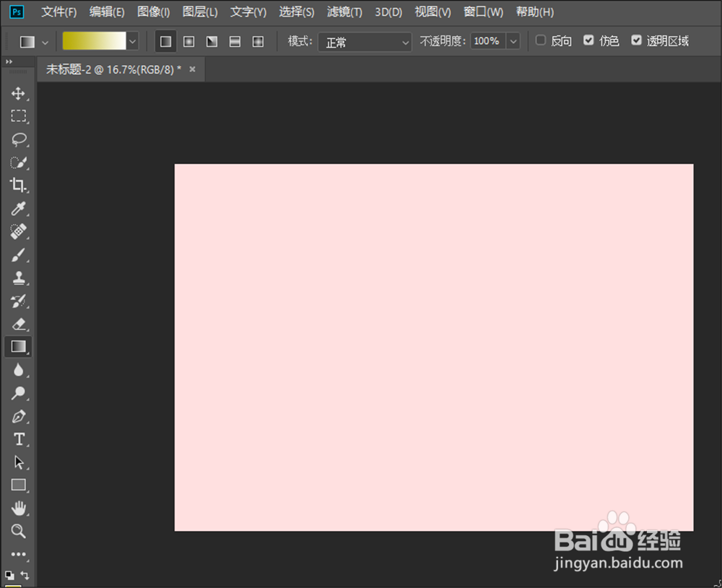Select the Eraser tool
The image size is (722, 588).
(x=19, y=324)
